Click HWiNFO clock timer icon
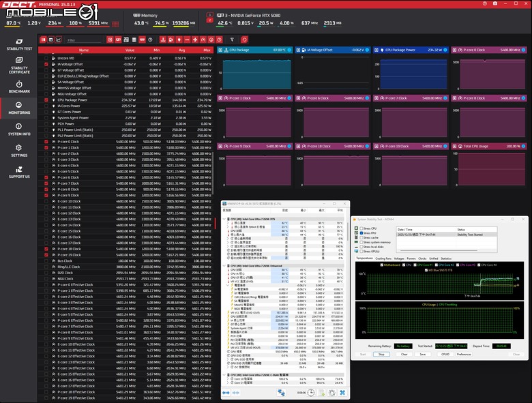This screenshot has width=532, height=403. point(311,393)
